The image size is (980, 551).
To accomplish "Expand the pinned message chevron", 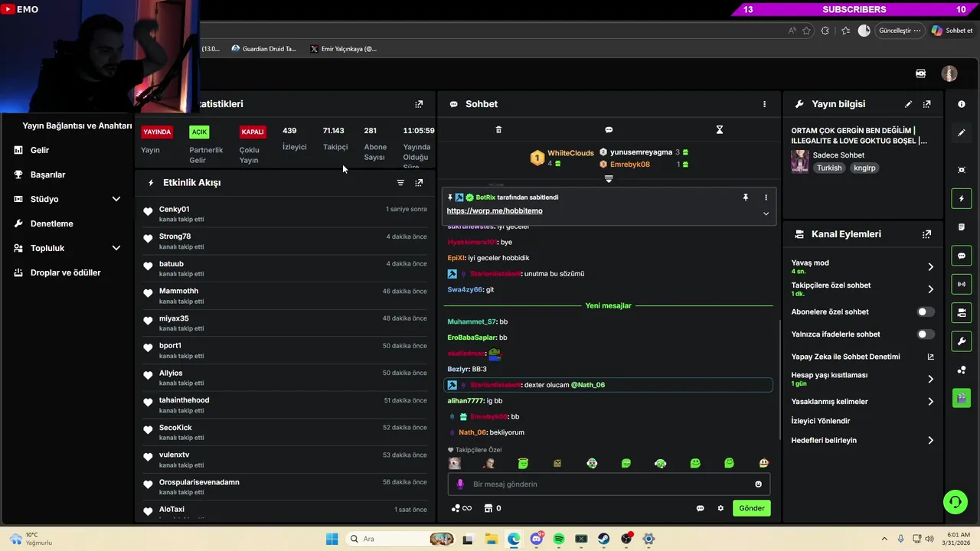I will [766, 214].
